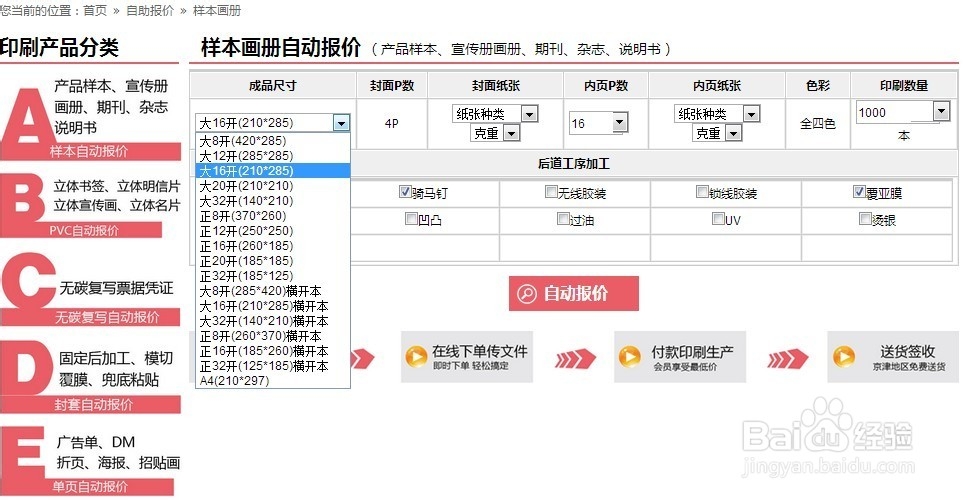Open the 封套自动报价 link
This screenshot has width=967, height=500.
(93, 404)
